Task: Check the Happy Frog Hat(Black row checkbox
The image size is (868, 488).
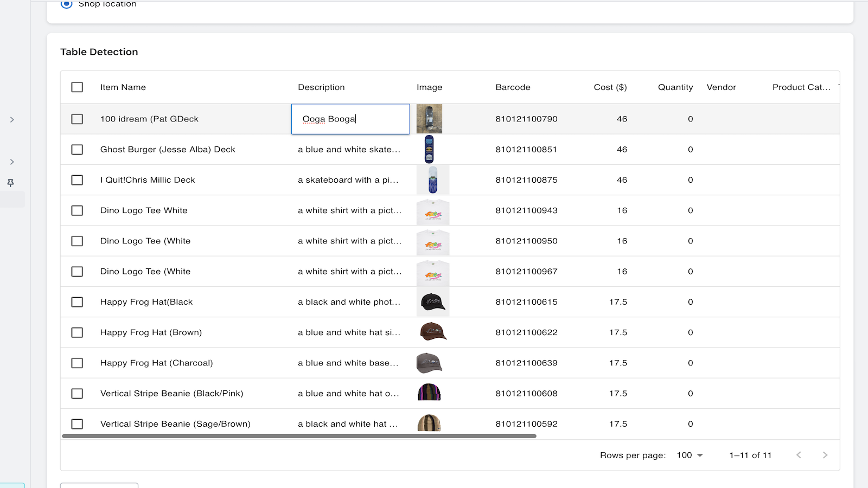Action: point(77,302)
